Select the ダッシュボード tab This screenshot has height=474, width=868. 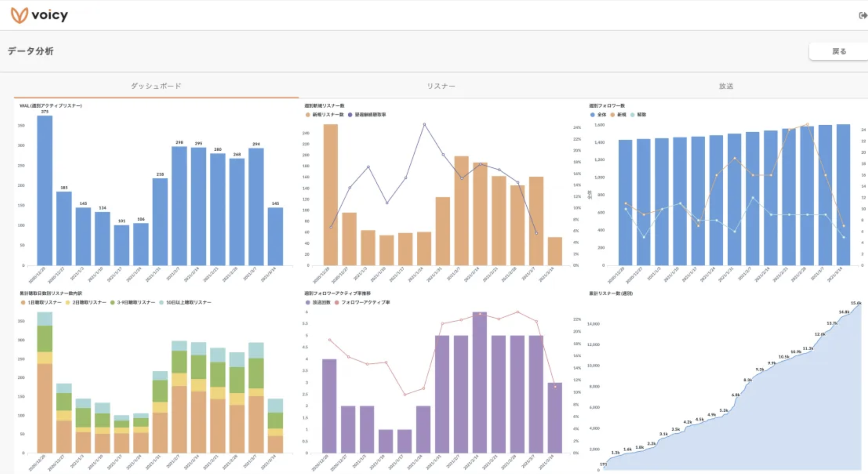click(x=156, y=86)
